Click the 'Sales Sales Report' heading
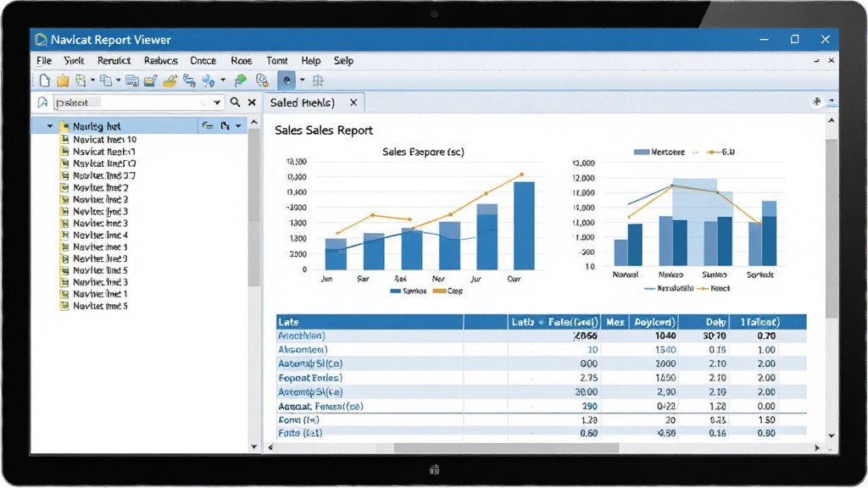 324,130
